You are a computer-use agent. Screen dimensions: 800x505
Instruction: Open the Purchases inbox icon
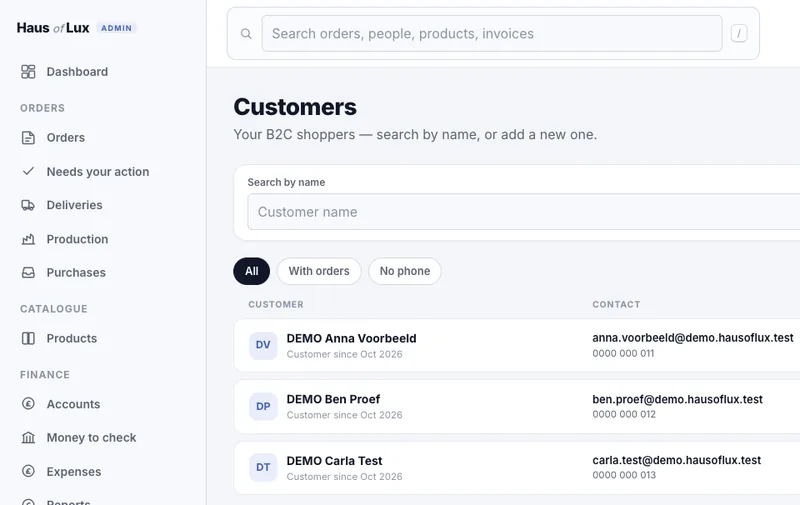point(28,273)
